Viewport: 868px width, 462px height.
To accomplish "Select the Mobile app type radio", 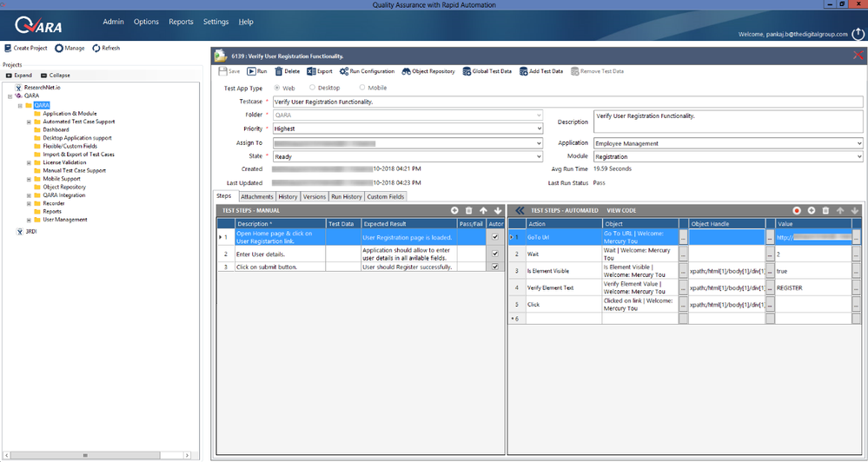I will pos(362,88).
